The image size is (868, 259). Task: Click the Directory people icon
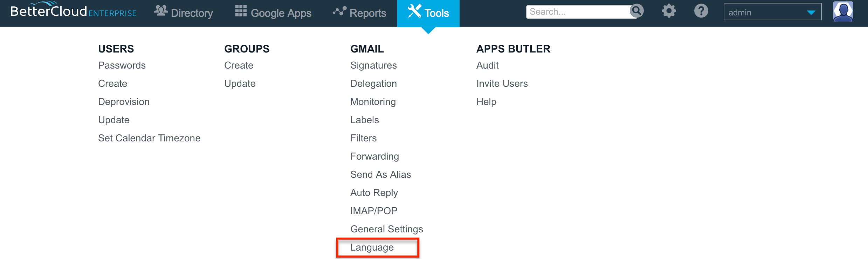coord(161,11)
